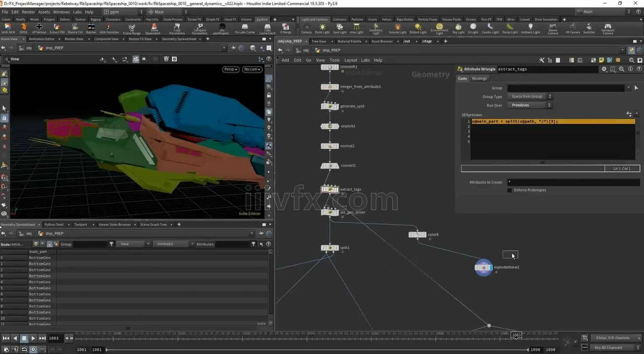Open the Persp viewport dropdown

click(x=230, y=69)
